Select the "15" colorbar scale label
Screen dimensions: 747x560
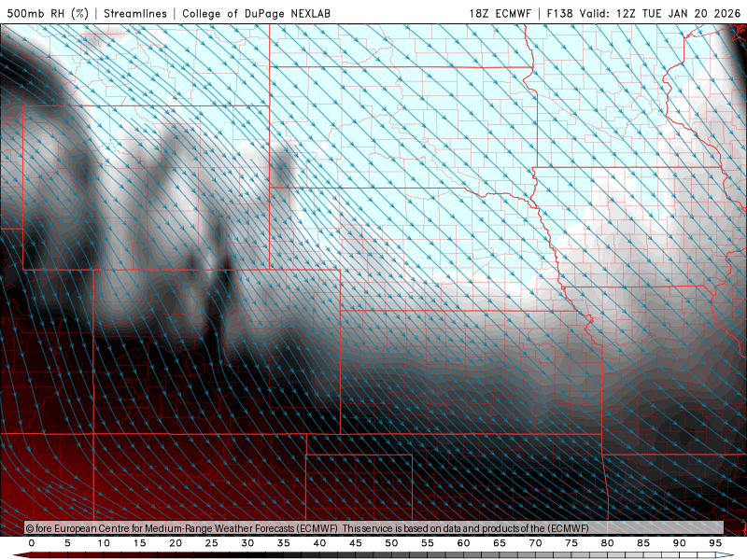pos(139,543)
